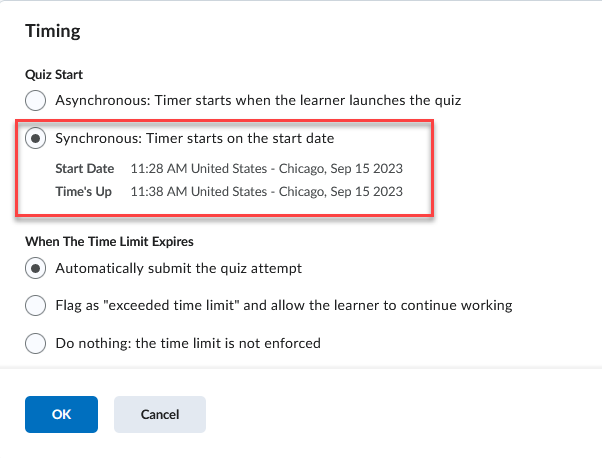The width and height of the screenshot is (602, 458).
Task: Click the Do nothing option label text
Action: pos(188,343)
